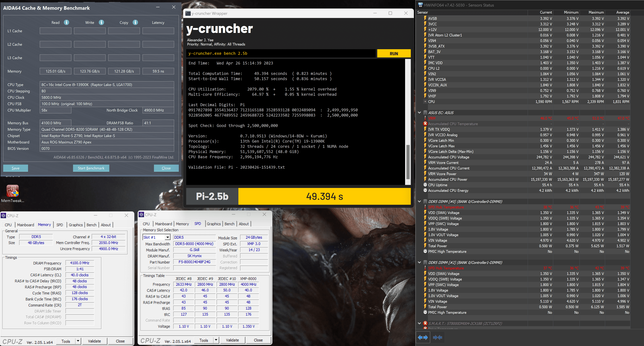Image resolution: width=644 pixels, height=346 pixels.
Task: Click lightning icon beside VRM Vcore Power
Action: (425, 174)
